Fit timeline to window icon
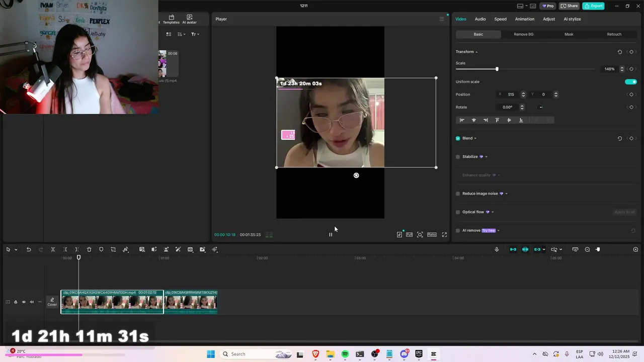This screenshot has width=644, height=362. tap(575, 249)
